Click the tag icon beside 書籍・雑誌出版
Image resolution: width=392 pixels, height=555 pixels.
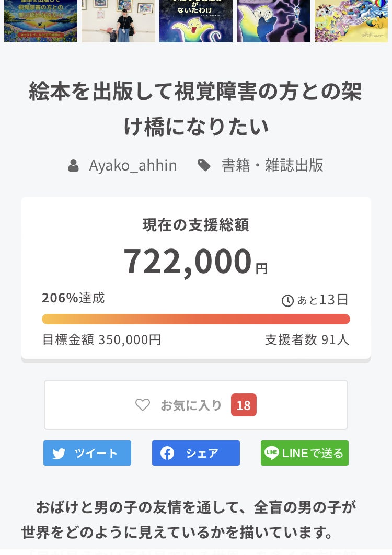pyautogui.click(x=204, y=166)
